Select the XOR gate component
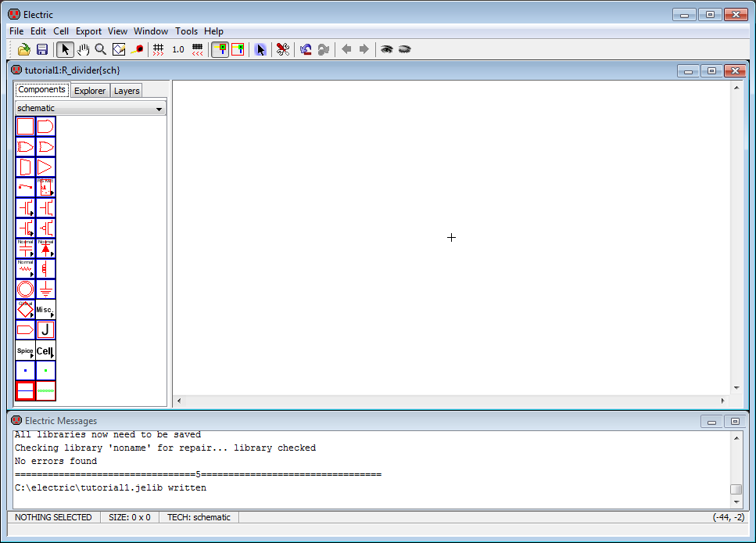The height and width of the screenshot is (543, 756). point(26,147)
